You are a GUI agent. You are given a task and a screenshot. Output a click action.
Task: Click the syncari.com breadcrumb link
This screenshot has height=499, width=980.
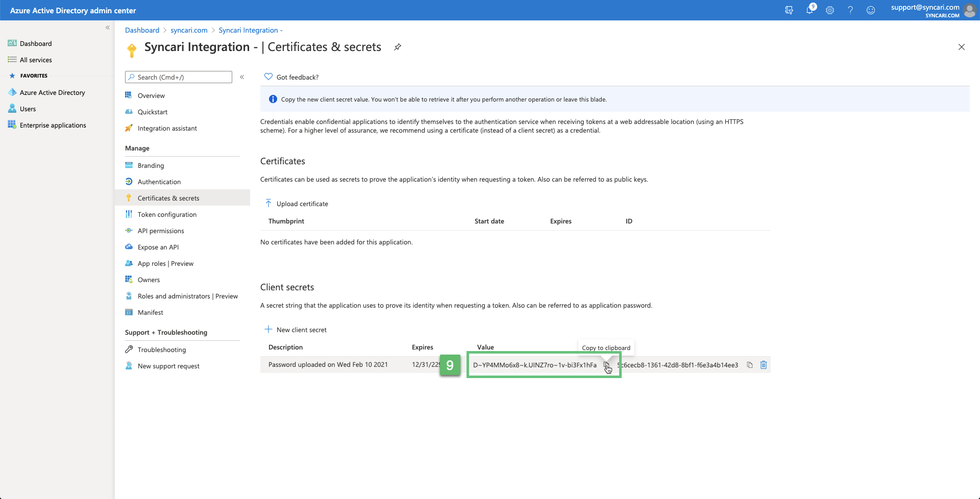(x=189, y=30)
